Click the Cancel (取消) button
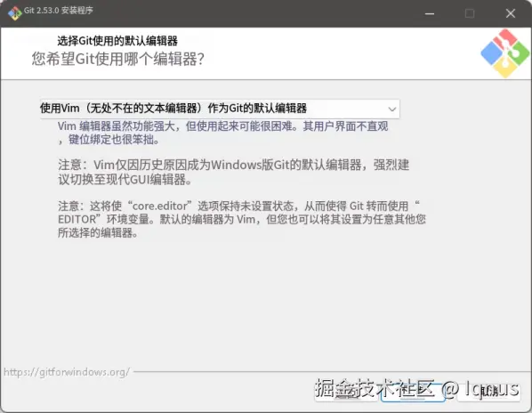Viewport: 532px width, 413px height. (x=488, y=392)
